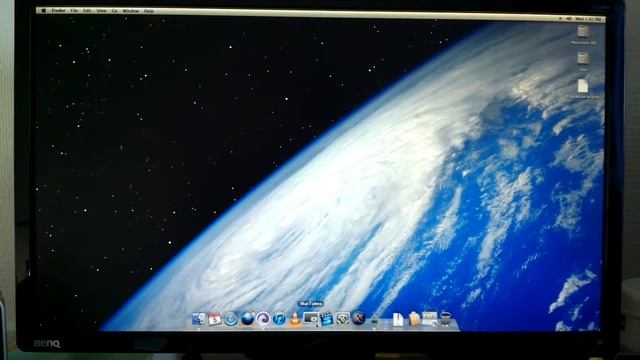Open the white document stack in Dock

tap(398, 319)
